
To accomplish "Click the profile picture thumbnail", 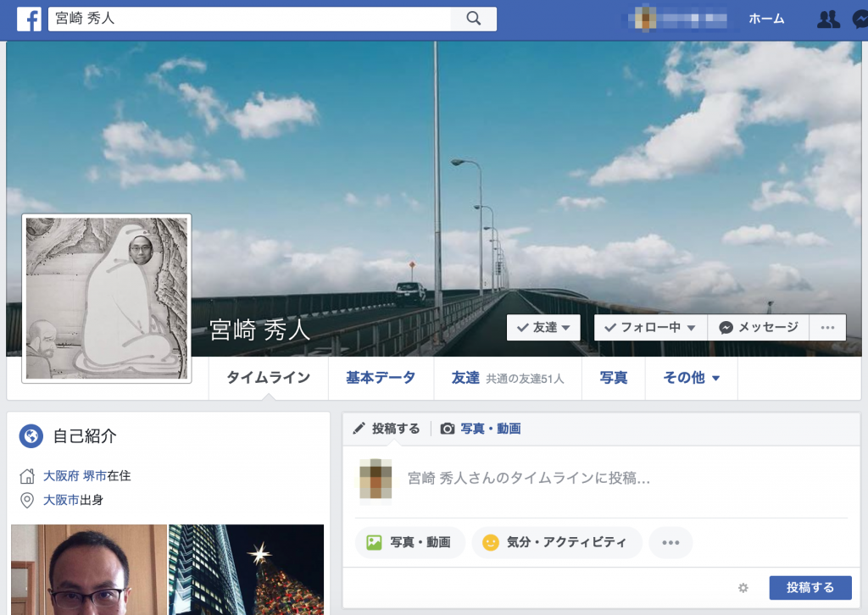I will [x=107, y=298].
